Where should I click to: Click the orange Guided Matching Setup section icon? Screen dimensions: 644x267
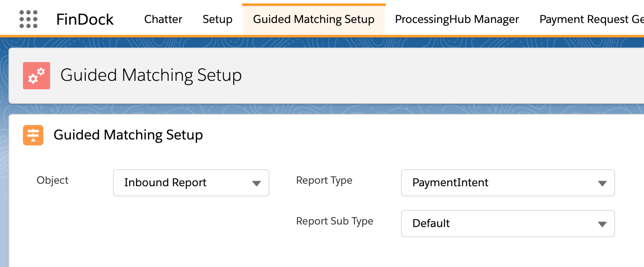tap(33, 135)
